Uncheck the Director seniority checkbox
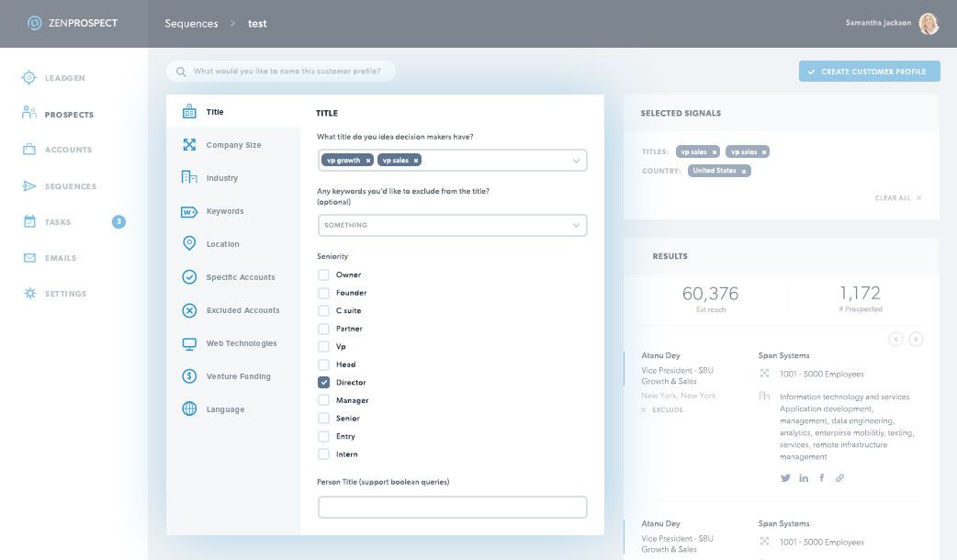This screenshot has width=957, height=560. (323, 383)
